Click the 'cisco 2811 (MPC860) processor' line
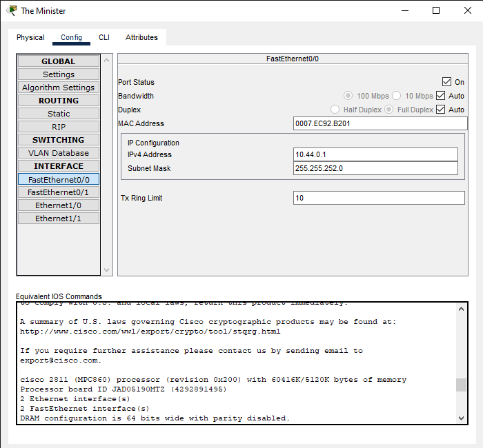 click(x=213, y=380)
